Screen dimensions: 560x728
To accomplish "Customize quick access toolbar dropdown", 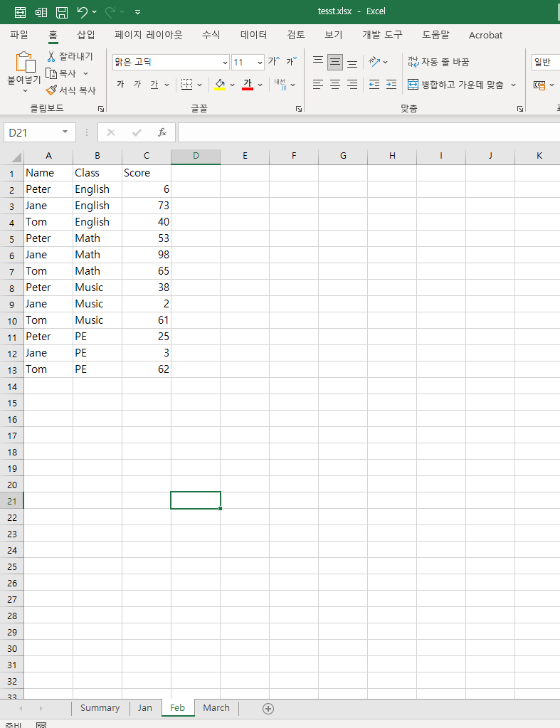I will [x=138, y=12].
